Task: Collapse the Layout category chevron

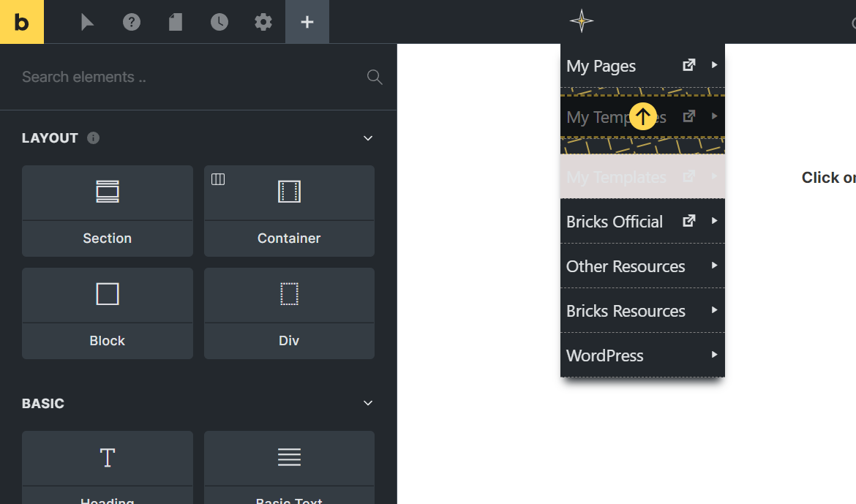Action: (x=368, y=138)
